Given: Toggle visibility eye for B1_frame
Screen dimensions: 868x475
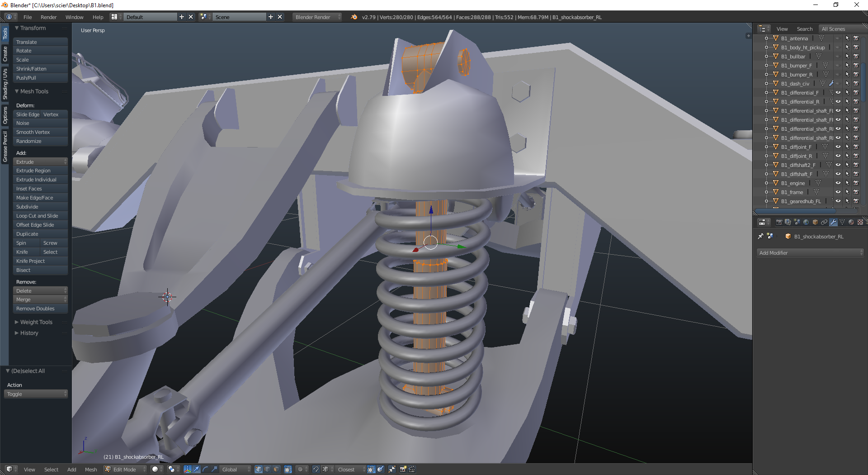Looking at the screenshot, I should click(838, 192).
